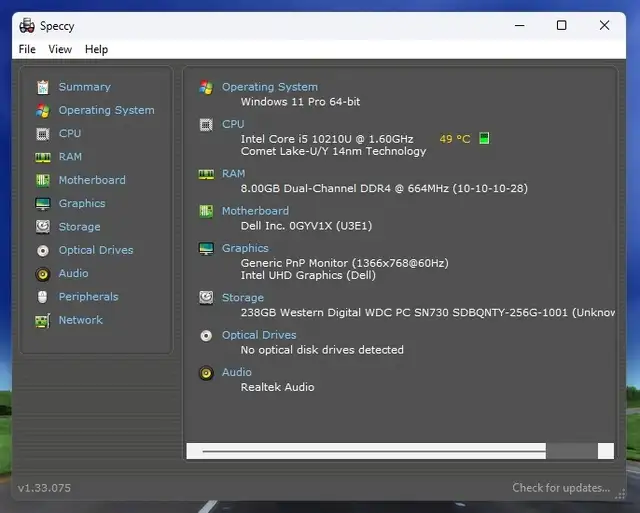Click the window resize grip corner
This screenshot has width=640, height=513.
coord(620,495)
